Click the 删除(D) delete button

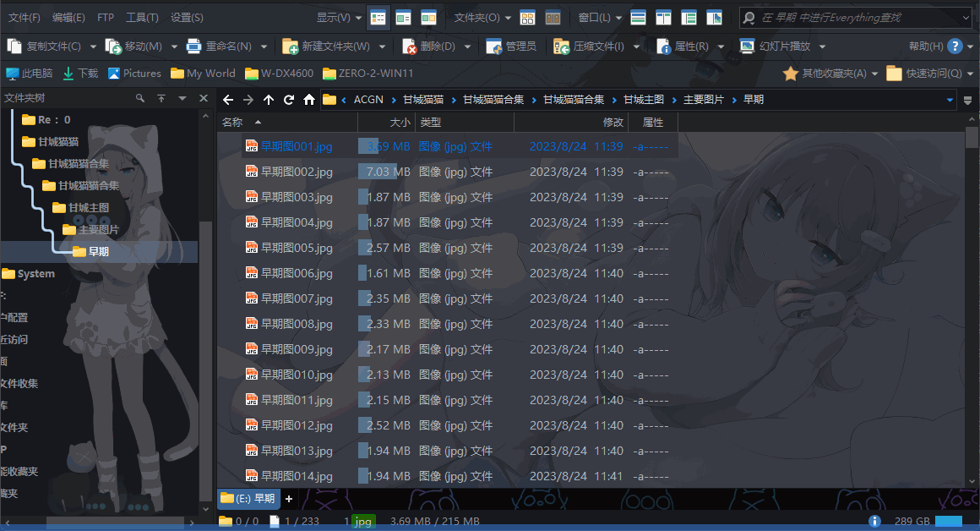[x=429, y=47]
